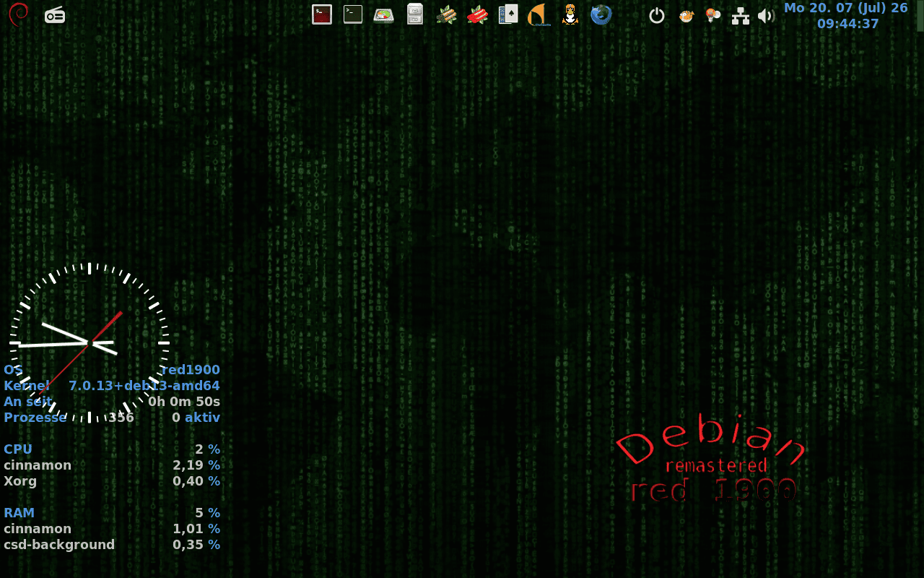Open the Debian swirl main menu
Viewport: 924px width, 578px height.
click(x=19, y=14)
